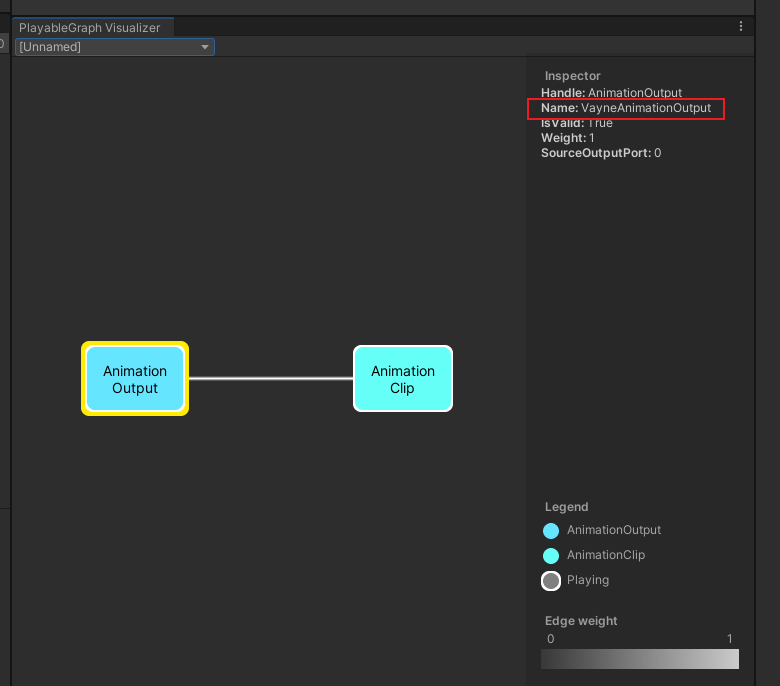780x686 pixels.
Task: Click the Inspector heading
Action: tap(573, 76)
